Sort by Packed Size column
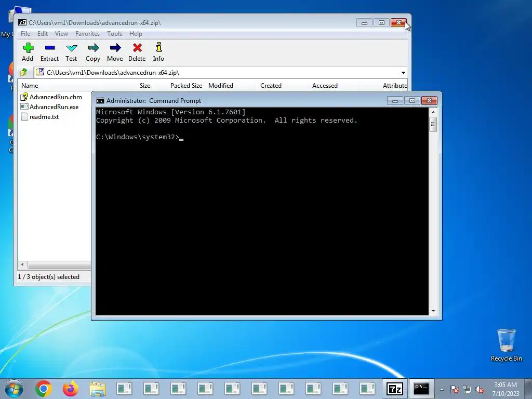The width and height of the screenshot is (532, 399). 179,86
